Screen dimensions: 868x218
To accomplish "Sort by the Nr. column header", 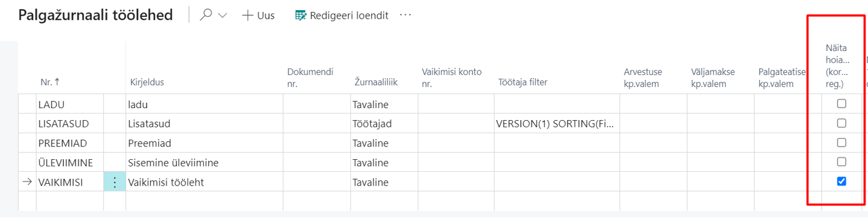I will tap(45, 83).
